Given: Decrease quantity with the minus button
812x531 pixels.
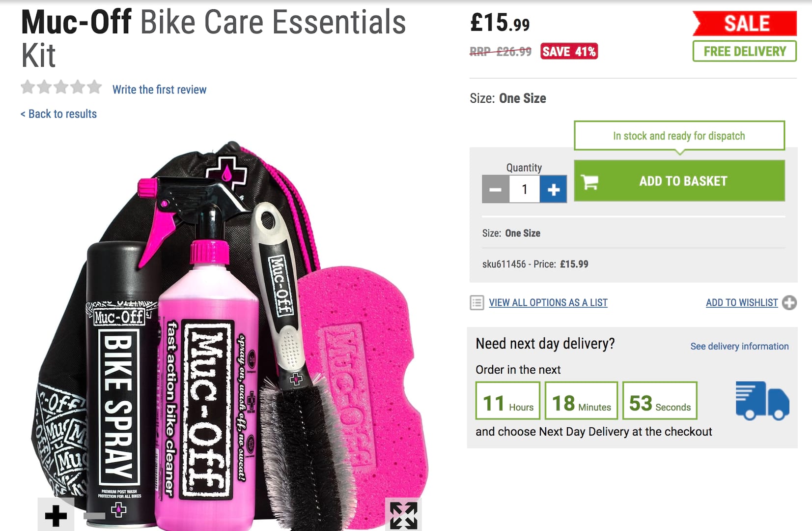Looking at the screenshot, I should tap(495, 189).
